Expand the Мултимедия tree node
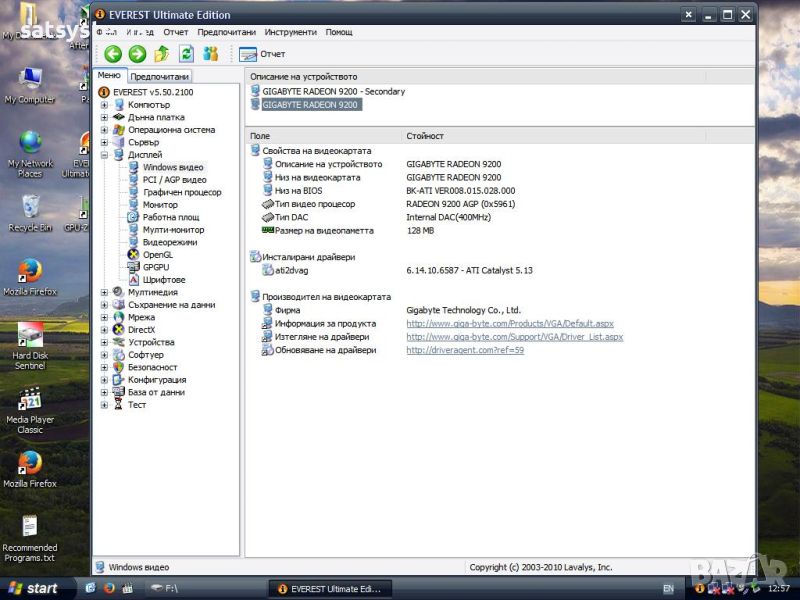The width and height of the screenshot is (800, 600). (x=104, y=292)
